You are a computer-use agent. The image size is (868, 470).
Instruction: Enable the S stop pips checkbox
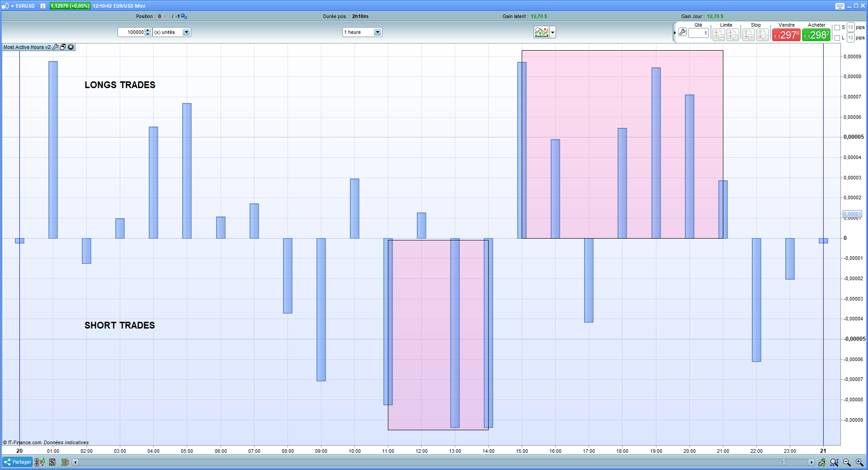[837, 28]
